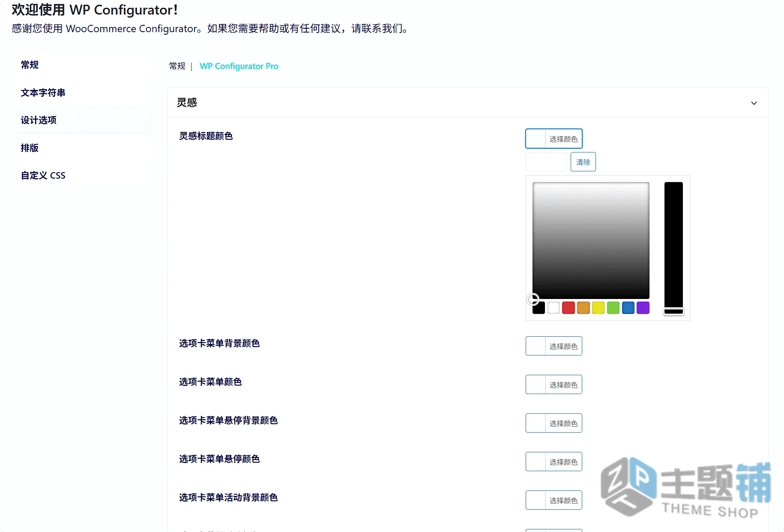Click 选择颜色 for 选项卡菜单活动背景颜色

[x=554, y=500]
